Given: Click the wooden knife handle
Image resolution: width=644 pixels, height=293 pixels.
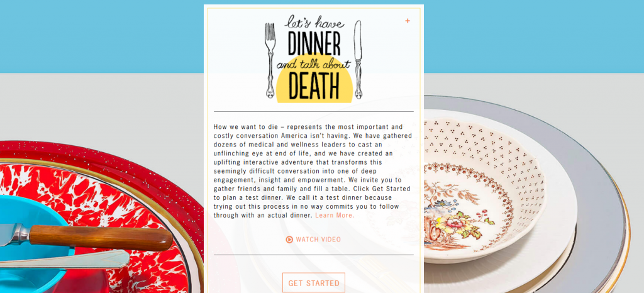Looking at the screenshot, I should pyautogui.click(x=101, y=238).
